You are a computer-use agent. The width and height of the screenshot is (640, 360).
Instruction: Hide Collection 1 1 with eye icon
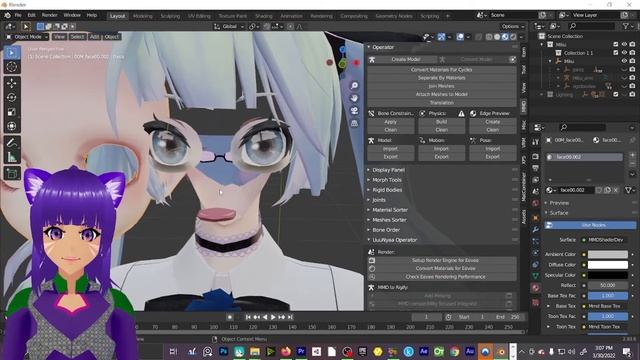[x=624, y=53]
